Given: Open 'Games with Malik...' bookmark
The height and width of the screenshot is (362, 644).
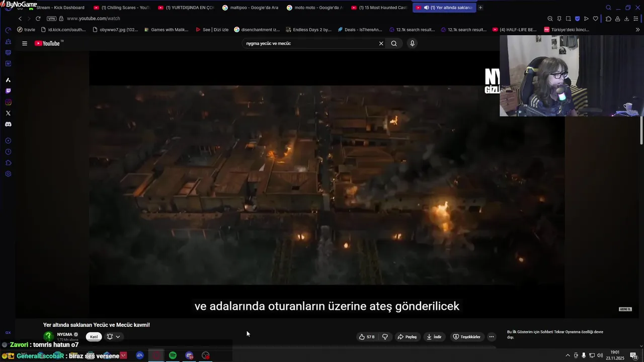Looking at the screenshot, I should point(166,30).
